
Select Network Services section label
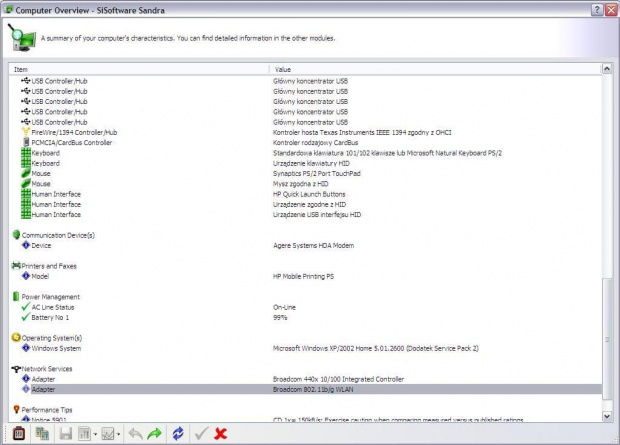pos(47,369)
